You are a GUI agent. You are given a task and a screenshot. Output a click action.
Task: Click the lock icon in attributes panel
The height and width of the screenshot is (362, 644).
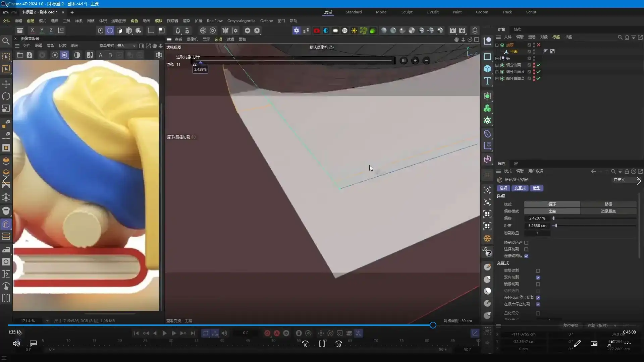(x=627, y=171)
